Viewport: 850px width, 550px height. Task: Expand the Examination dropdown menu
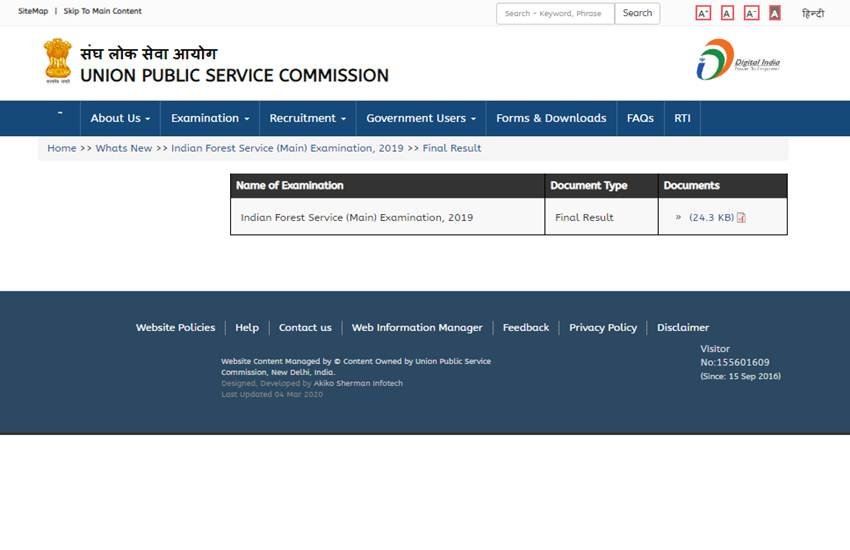[210, 118]
